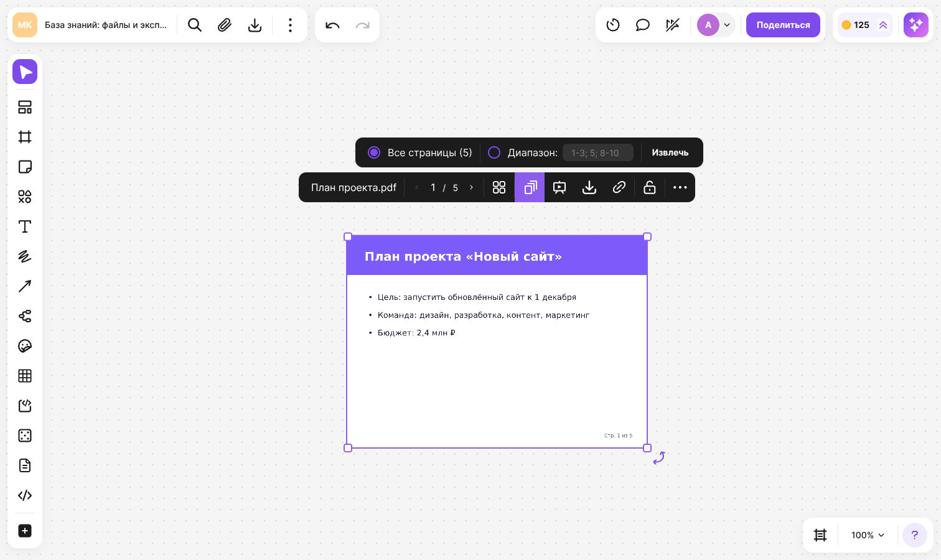Open search on the board
941x560 pixels.
(195, 25)
